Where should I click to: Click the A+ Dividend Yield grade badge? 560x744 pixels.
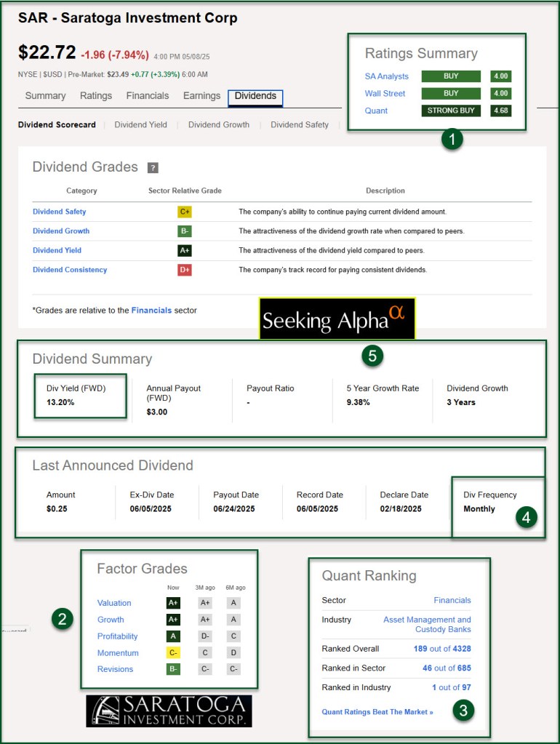(185, 250)
